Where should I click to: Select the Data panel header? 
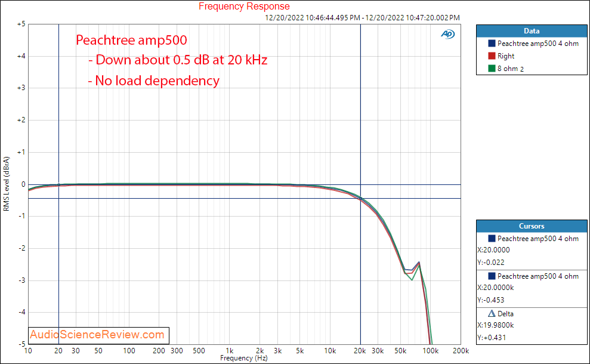(x=532, y=31)
